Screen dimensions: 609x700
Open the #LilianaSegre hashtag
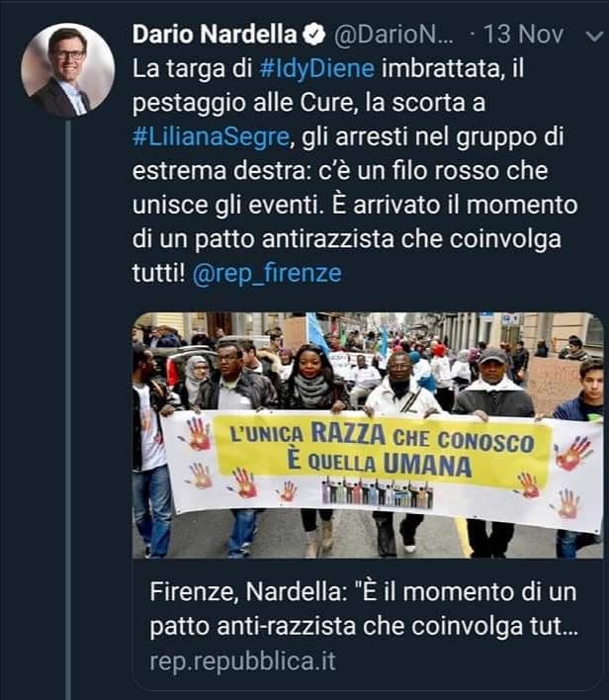(x=212, y=137)
